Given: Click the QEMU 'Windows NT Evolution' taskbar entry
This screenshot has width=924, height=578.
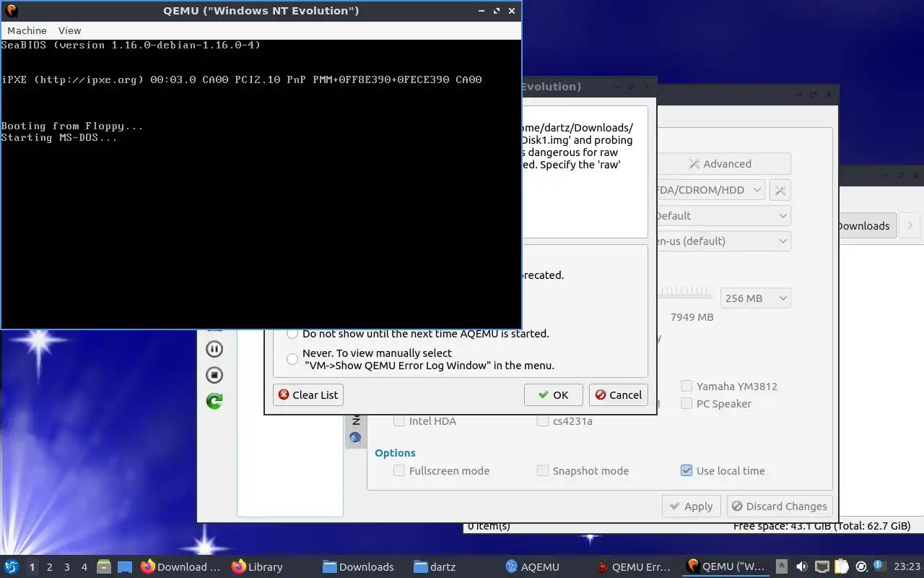Looking at the screenshot, I should click(x=726, y=566).
